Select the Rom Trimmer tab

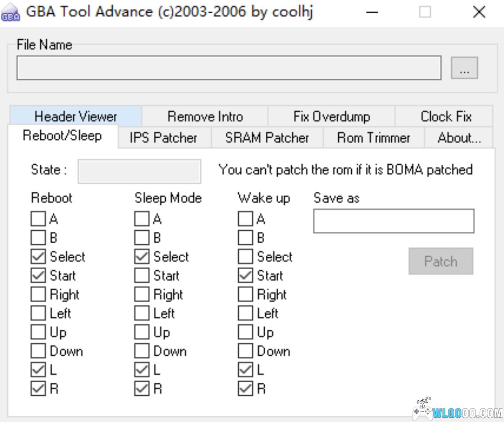373,138
